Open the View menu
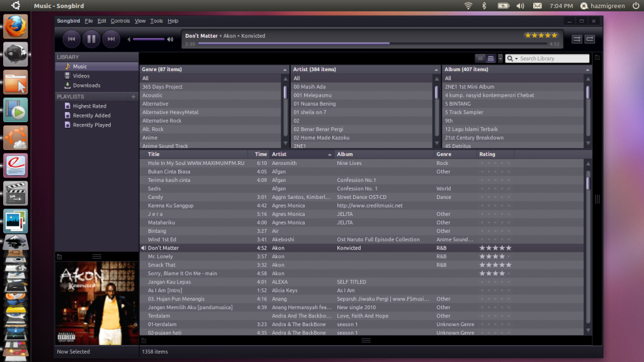Image resolution: width=644 pixels, height=362 pixels. pyautogui.click(x=140, y=21)
